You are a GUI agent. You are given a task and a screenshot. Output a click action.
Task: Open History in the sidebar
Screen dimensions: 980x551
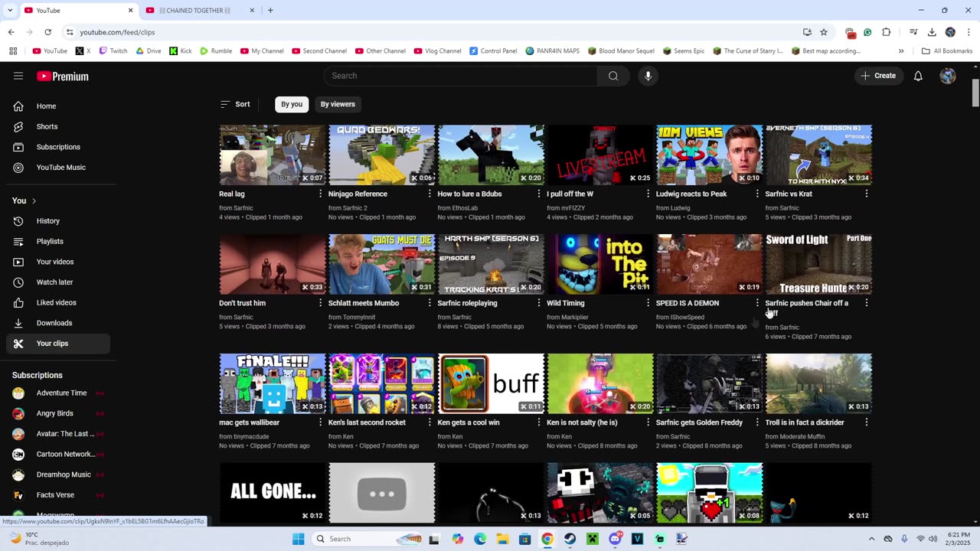point(58,221)
